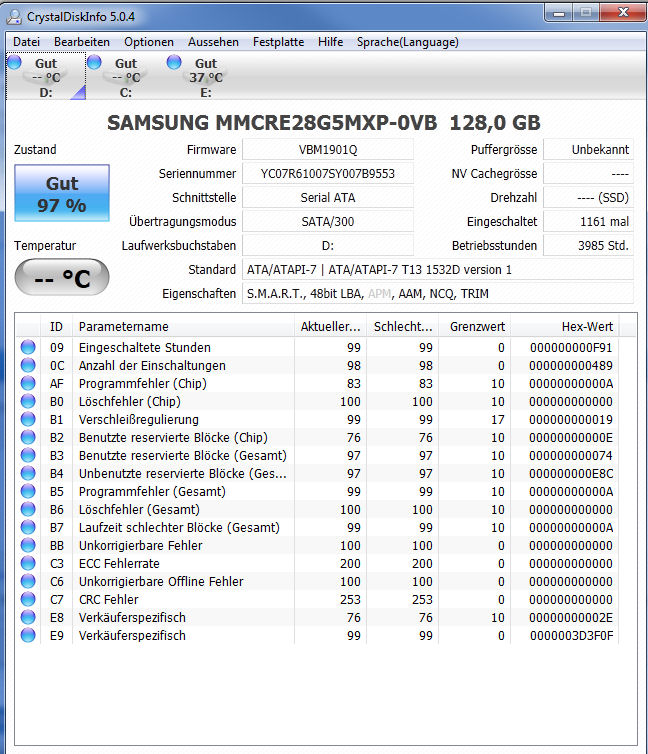Click the status orb for C: drive
The image size is (648, 754).
[94, 62]
